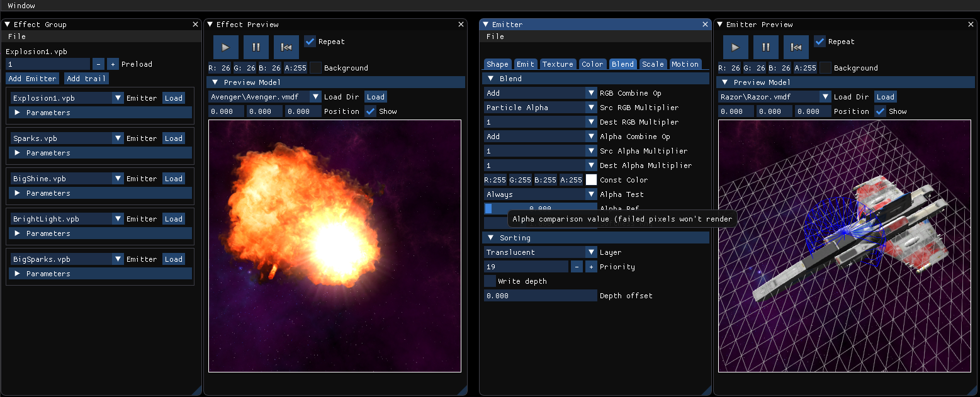This screenshot has height=397, width=980.
Task: Increase Priority with the plus button
Action: tap(591, 267)
